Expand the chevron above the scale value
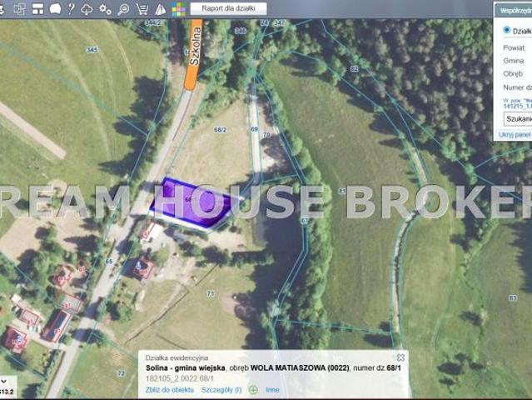Screen dimensions: 532x400 click(4, 382)
